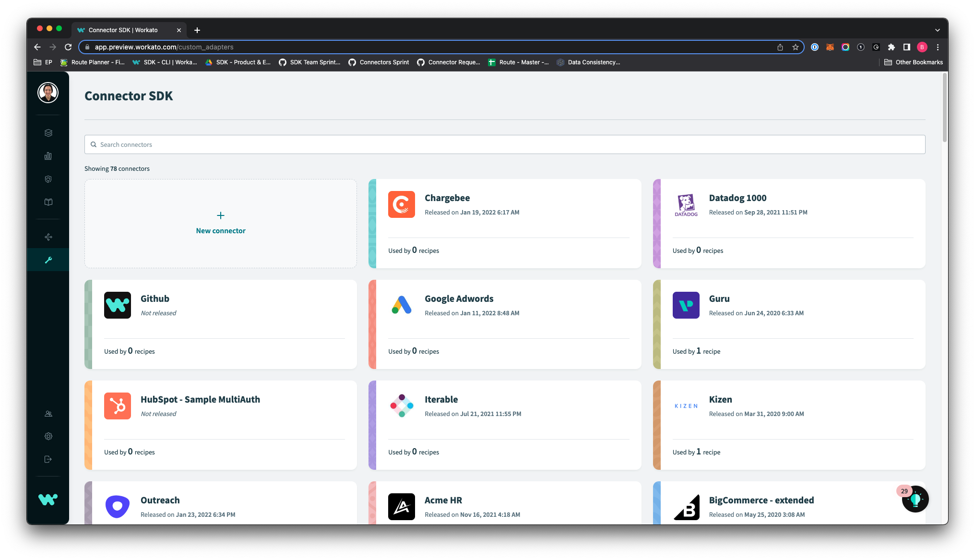
Task: Click the chevron at the window's top right
Action: tap(938, 30)
